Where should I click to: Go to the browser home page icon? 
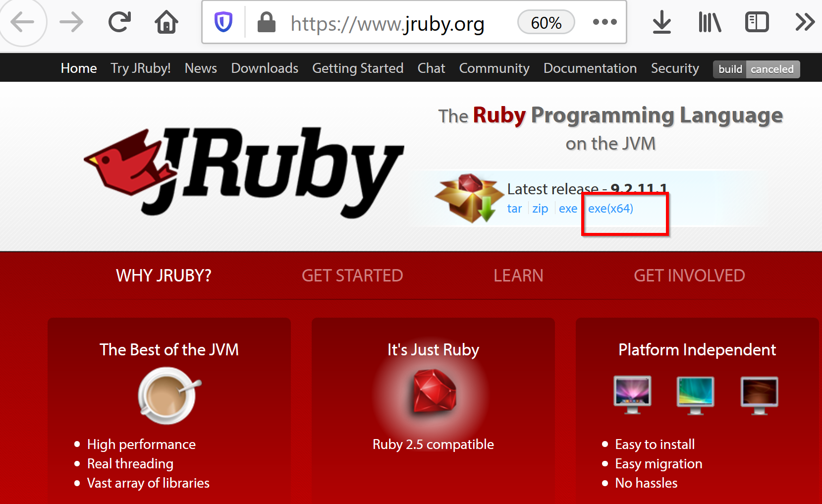(166, 22)
